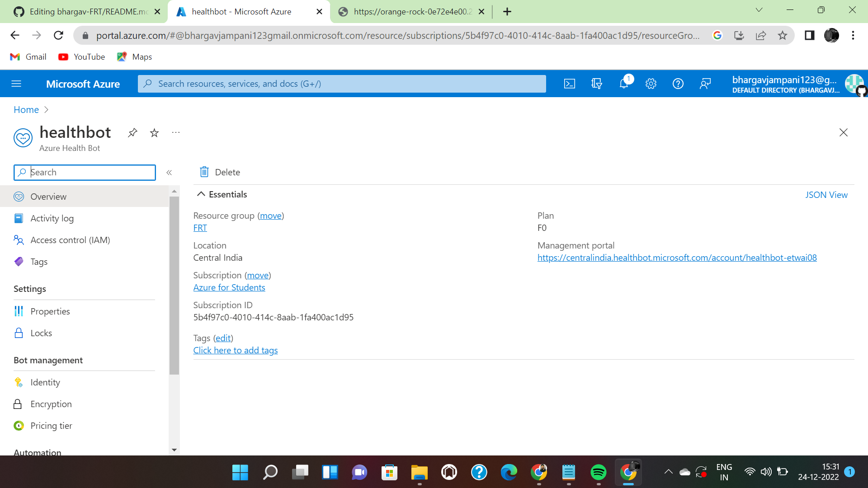The width and height of the screenshot is (868, 488).
Task: Open Azure portal settings gear
Action: point(651,84)
